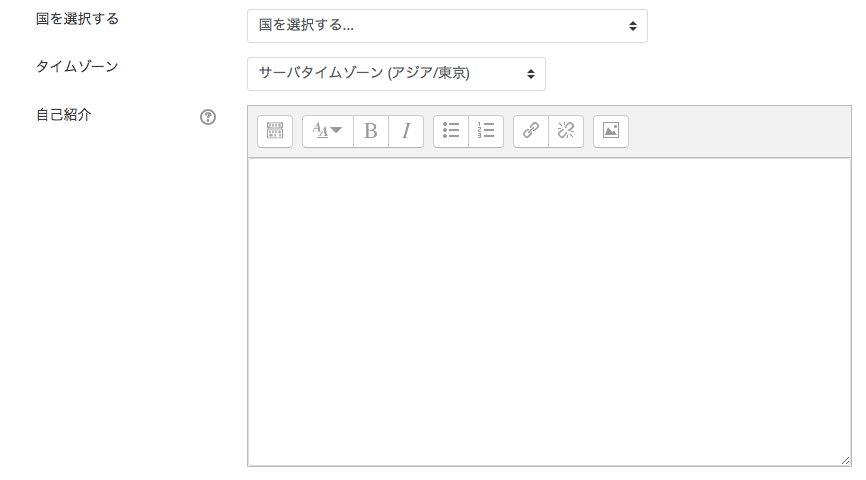The width and height of the screenshot is (866, 480).
Task: Click the 自己紹介 field label
Action: pyautogui.click(x=64, y=115)
